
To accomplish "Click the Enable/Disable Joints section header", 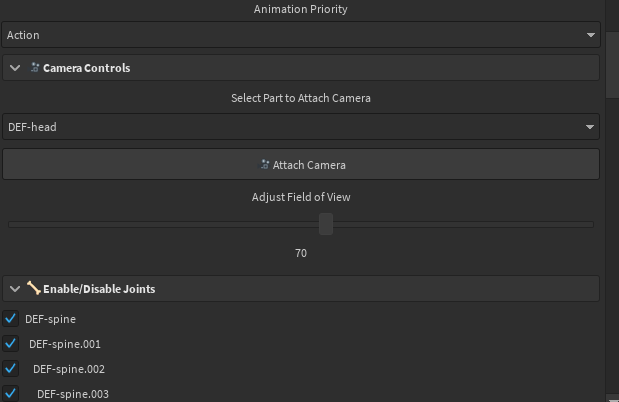I will 301,289.
